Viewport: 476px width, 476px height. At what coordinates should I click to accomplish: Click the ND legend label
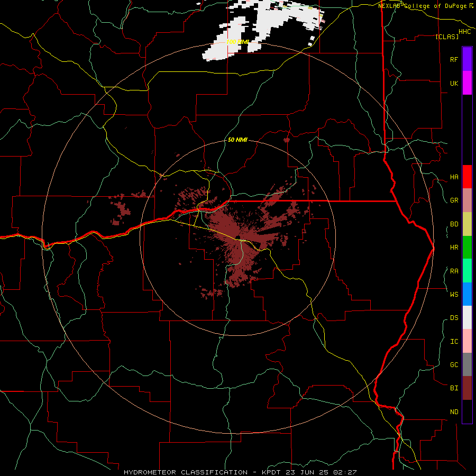(454, 412)
